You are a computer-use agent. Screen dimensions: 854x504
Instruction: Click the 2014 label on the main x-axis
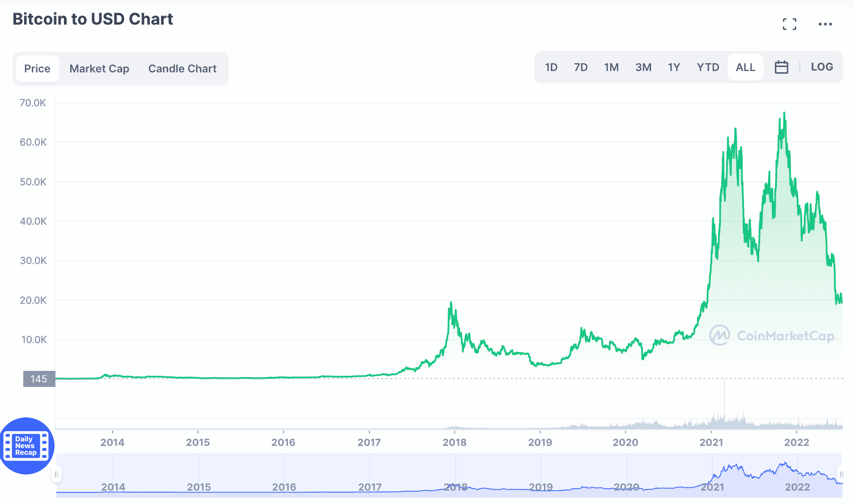pos(112,442)
